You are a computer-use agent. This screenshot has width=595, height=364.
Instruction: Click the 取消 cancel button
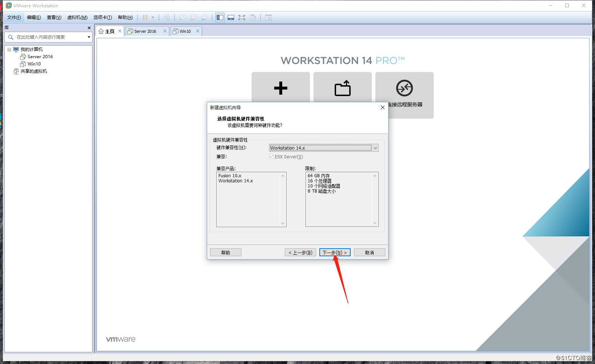tap(370, 252)
